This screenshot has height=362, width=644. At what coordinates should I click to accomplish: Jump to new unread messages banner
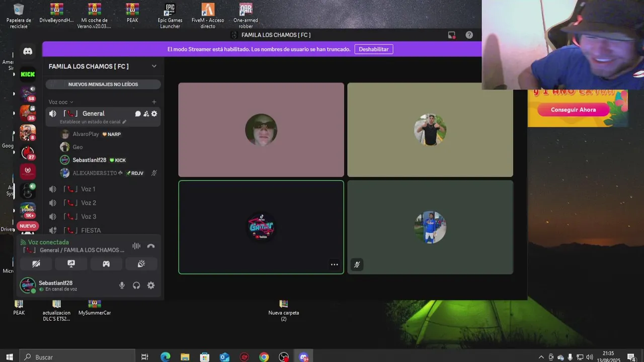point(103,84)
